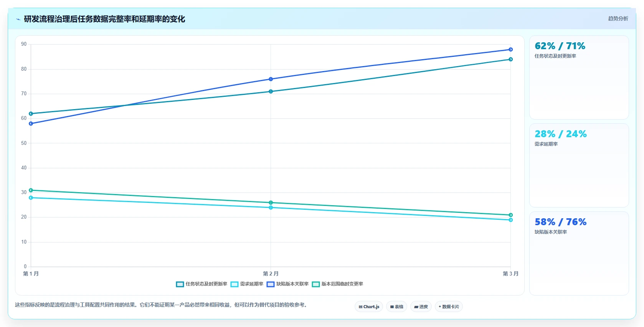The image size is (644, 327).
Task: Click the 版本范围临时变更率 point at 第 3 月
Action: point(511,215)
